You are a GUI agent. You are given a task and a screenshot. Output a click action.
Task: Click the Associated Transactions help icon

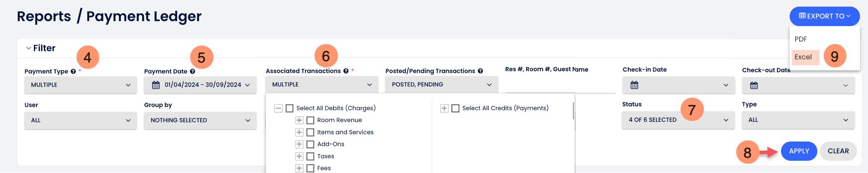click(346, 71)
